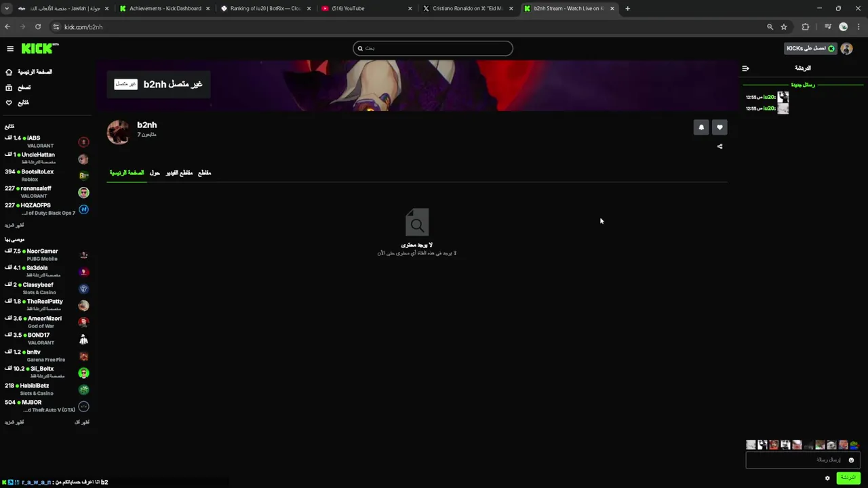868x488 pixels.
Task: Open BOND17 recommended channel
Action: 46,338
